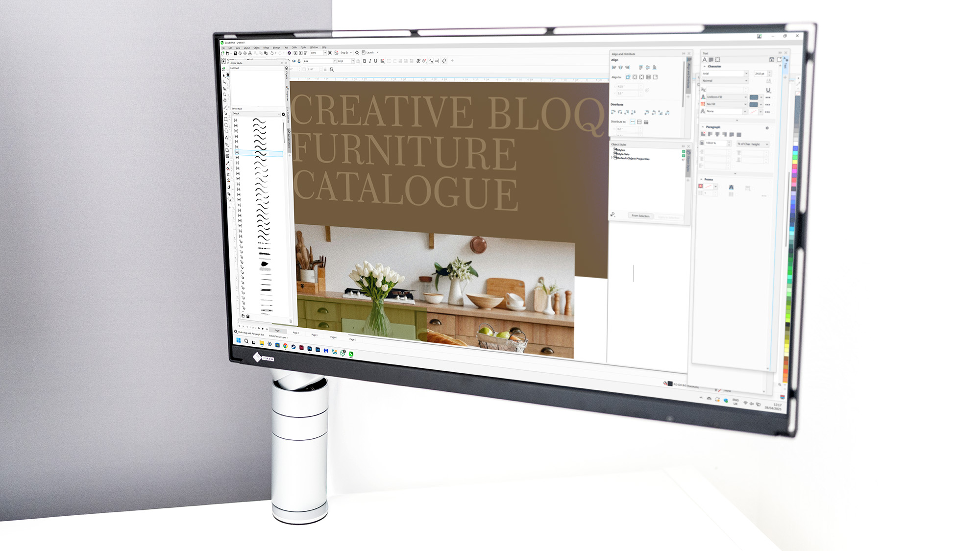Select the Text tool (A) in the toolbox
The height and width of the screenshot is (551, 980).
coord(226,138)
